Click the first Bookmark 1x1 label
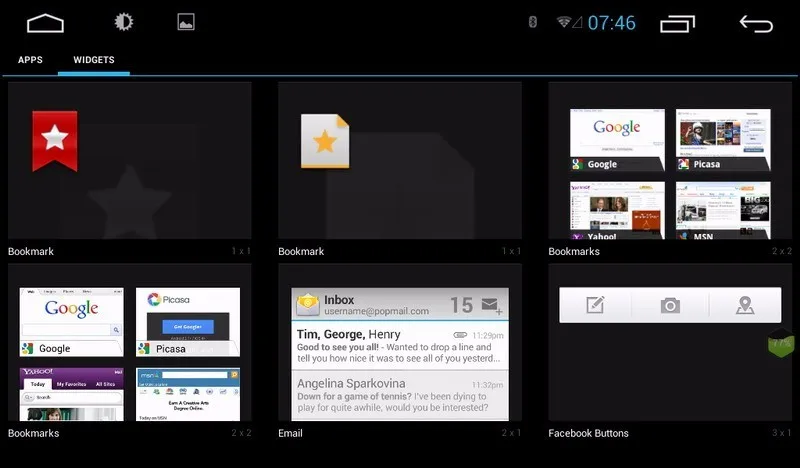This screenshot has width=800, height=468. (31, 251)
